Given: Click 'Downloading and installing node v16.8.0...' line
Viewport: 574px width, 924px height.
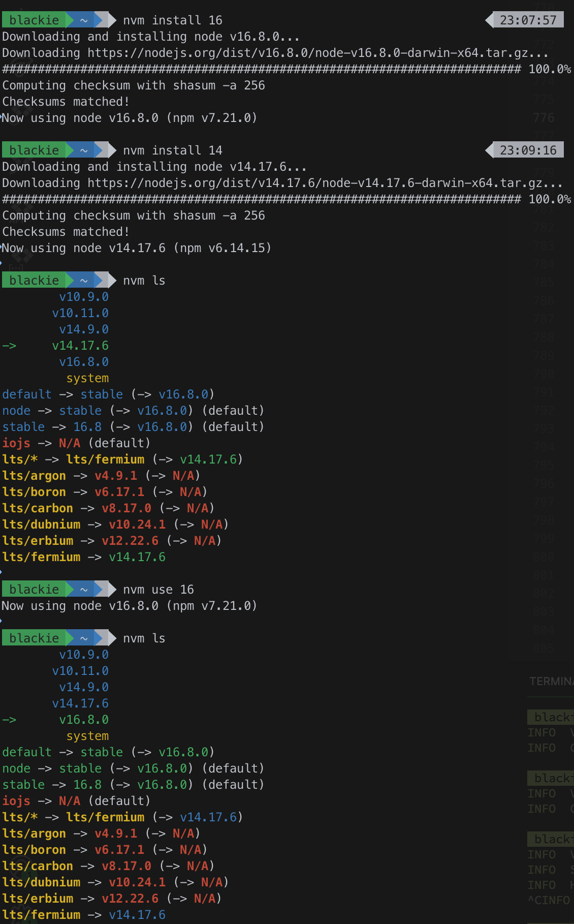Looking at the screenshot, I should (x=151, y=37).
